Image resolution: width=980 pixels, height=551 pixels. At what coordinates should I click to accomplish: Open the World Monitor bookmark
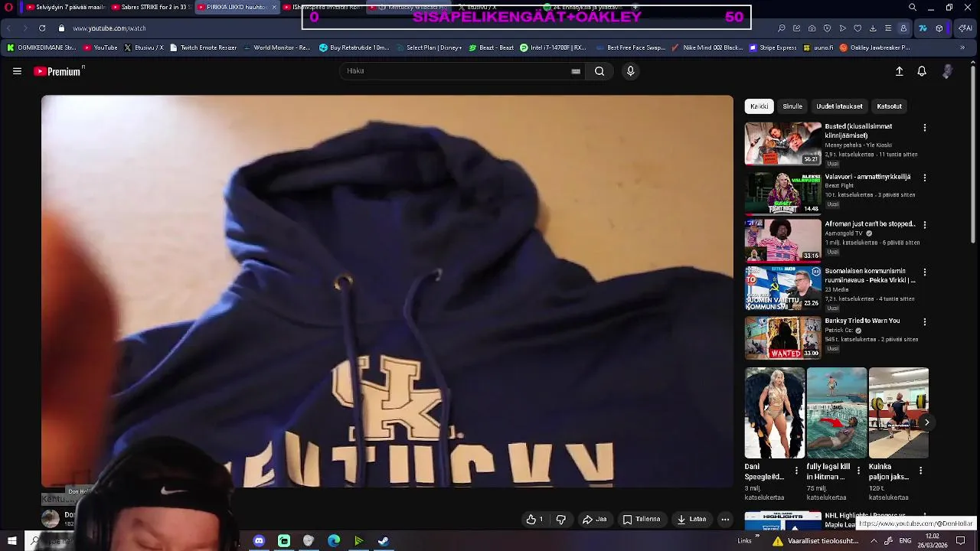[x=277, y=47]
